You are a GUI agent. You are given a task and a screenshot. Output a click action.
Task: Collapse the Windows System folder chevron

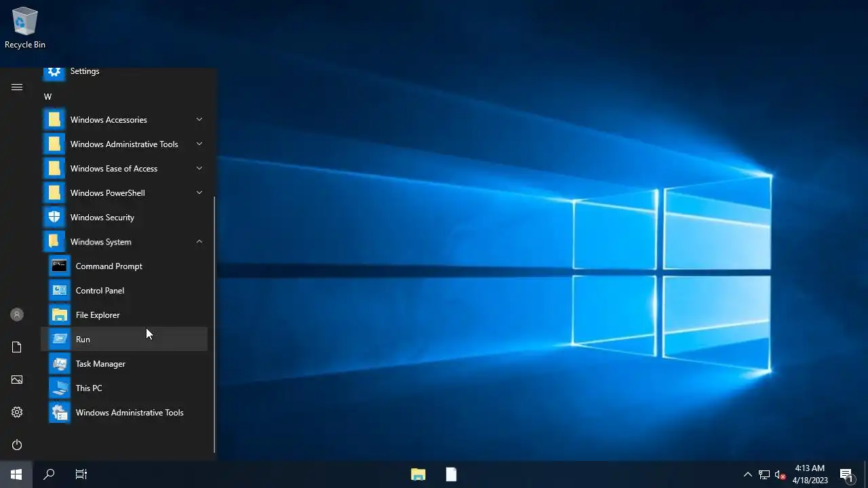pyautogui.click(x=199, y=241)
